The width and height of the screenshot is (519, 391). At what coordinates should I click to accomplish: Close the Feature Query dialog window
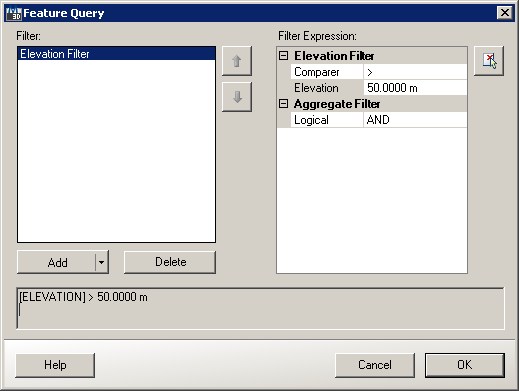click(x=505, y=13)
